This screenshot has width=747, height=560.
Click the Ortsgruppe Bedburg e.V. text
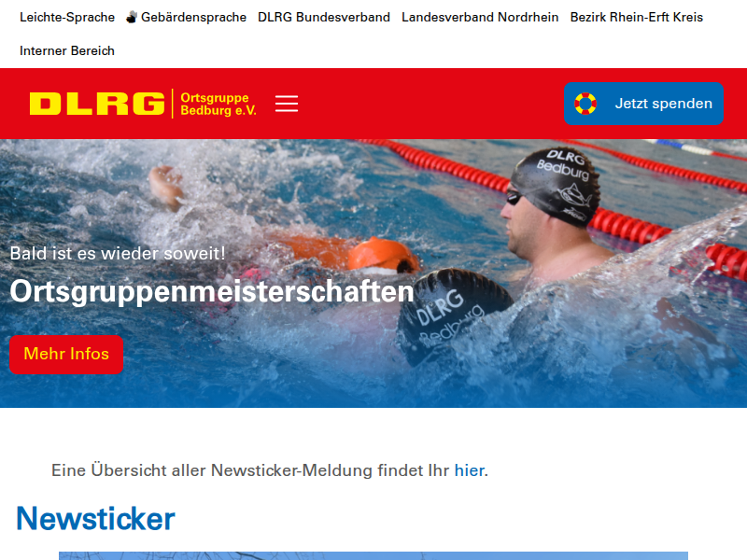(218, 104)
